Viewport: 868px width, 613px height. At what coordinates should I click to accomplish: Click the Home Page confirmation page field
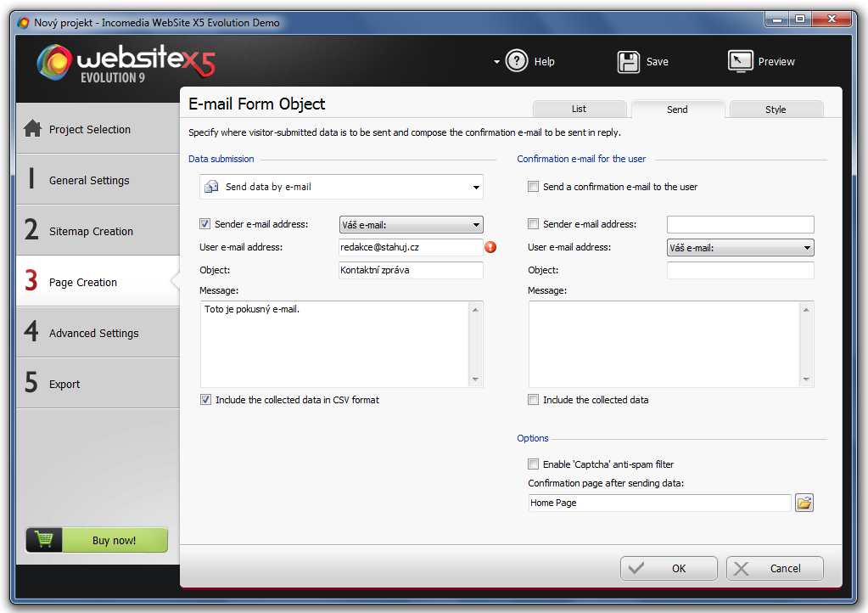pos(660,503)
